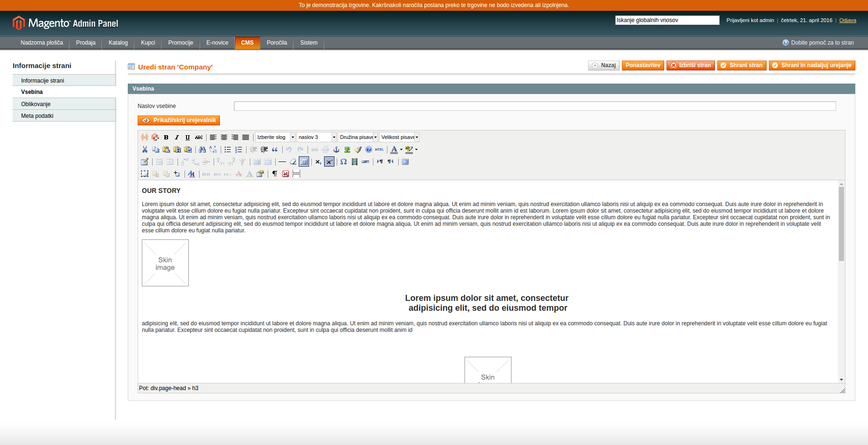Click editor vertical scrollbar thumb
Screen dimensions: 868x445
(x=841, y=223)
